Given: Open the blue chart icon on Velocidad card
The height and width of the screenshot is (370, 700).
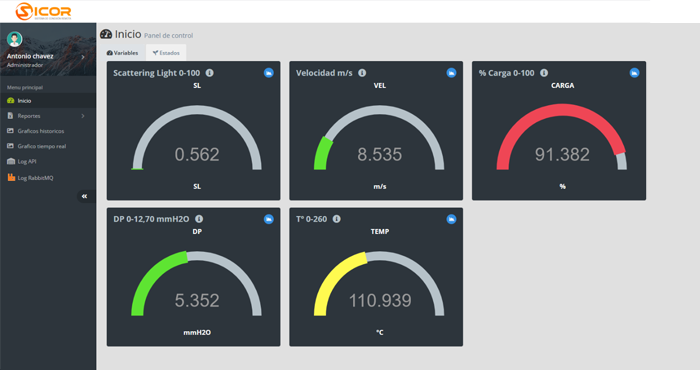Looking at the screenshot, I should [451, 73].
